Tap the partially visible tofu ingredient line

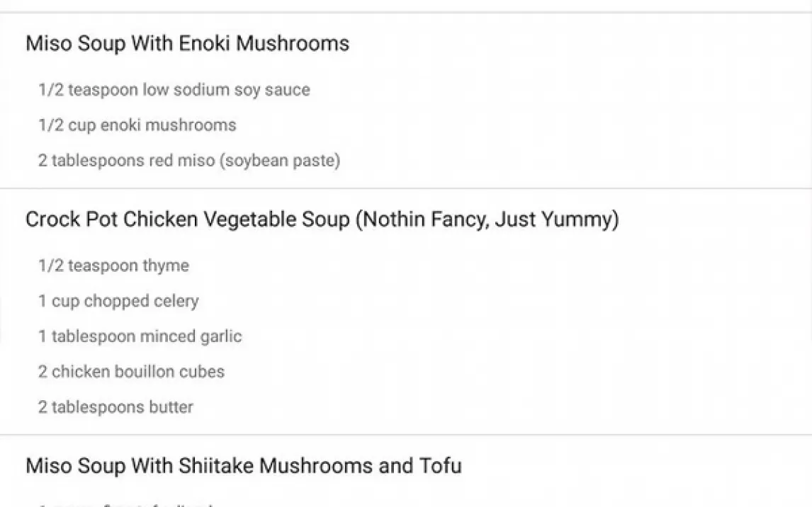(128, 504)
